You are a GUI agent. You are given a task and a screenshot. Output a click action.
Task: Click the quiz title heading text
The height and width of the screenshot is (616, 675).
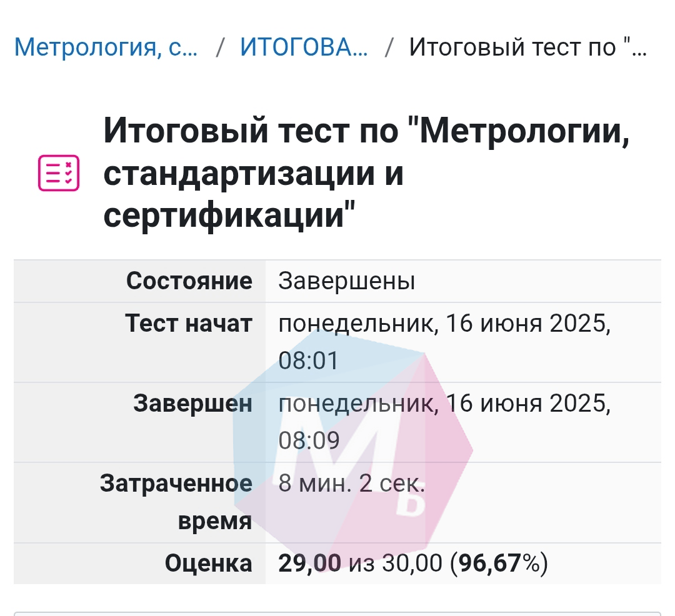coord(366,173)
